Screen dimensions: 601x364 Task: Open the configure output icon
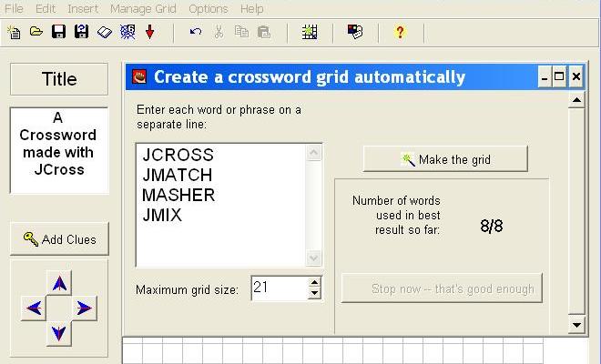[x=355, y=32]
